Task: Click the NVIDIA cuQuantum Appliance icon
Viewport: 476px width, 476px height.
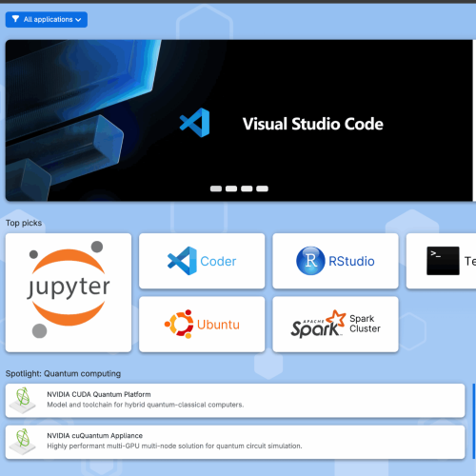Action: [x=23, y=442]
